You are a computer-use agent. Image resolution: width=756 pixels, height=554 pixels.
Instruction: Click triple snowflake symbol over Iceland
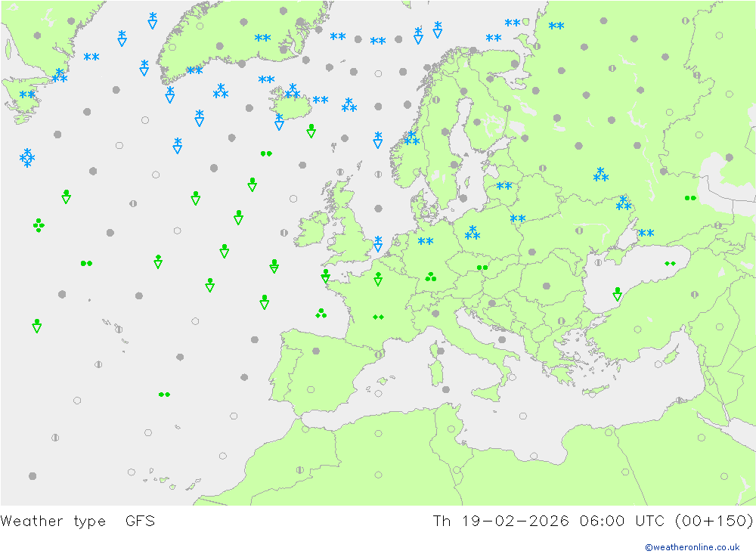pyautogui.click(x=292, y=91)
